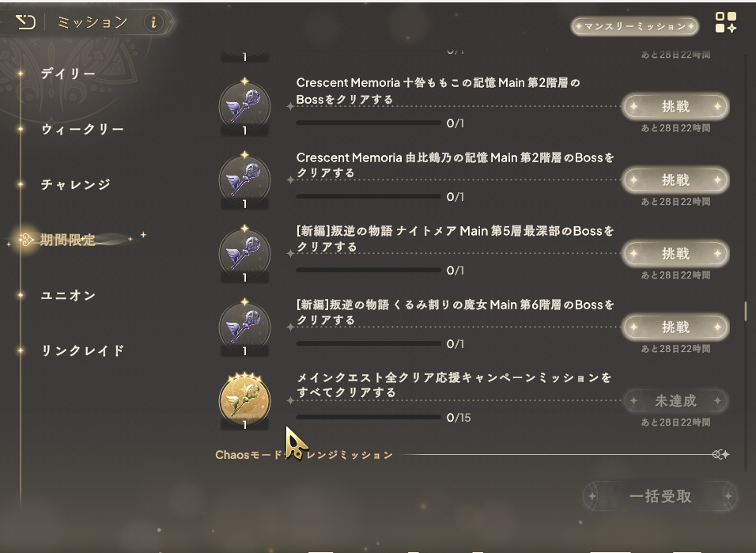The width and height of the screenshot is (756, 553).
Task: Click the back arrow icon beside ミッション
Action: 25,21
